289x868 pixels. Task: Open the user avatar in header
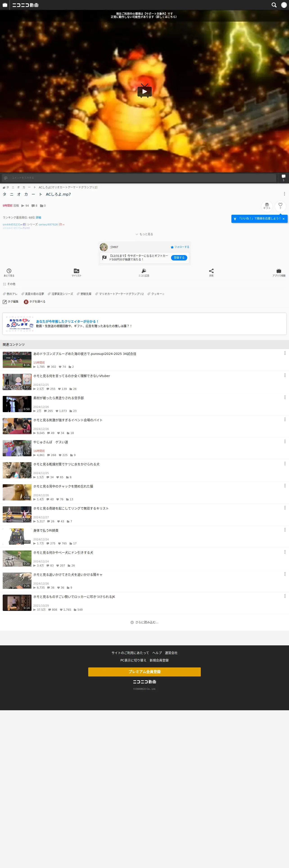284,5
